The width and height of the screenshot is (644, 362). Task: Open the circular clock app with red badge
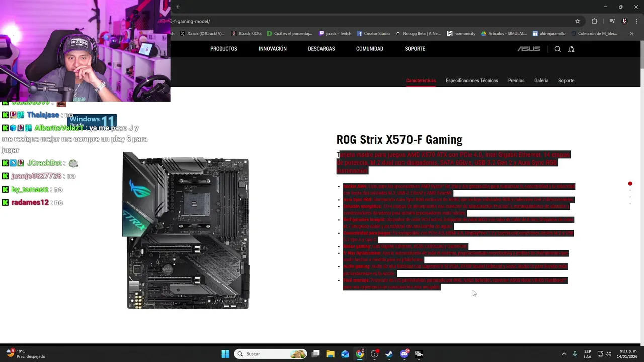(374, 354)
